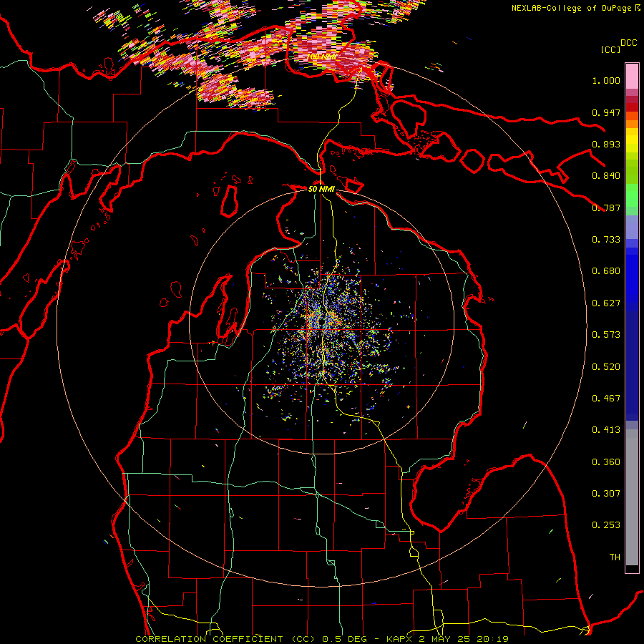Screen dimensions: 644x644
Task: Pick the 0.787 legend value
Action: click(606, 208)
